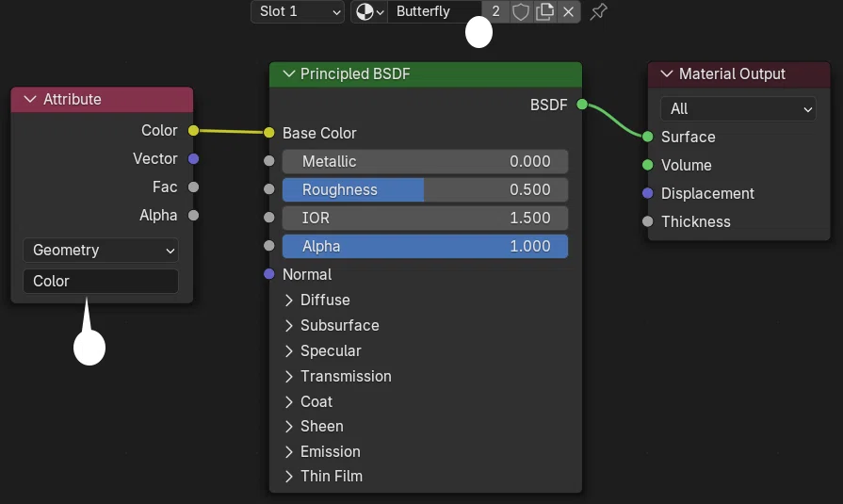Click the Thickness input socket

[648, 221]
